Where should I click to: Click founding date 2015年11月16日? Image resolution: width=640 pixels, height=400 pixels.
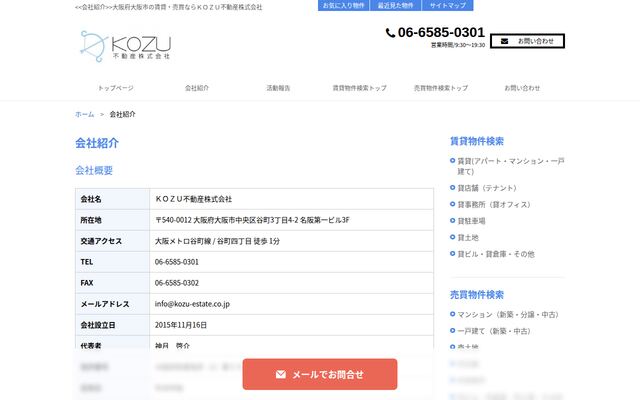[x=181, y=325]
